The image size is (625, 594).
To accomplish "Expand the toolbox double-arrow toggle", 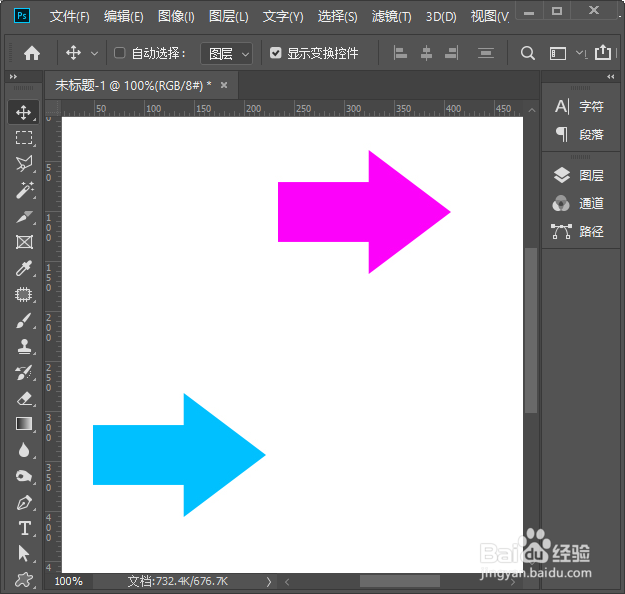I will pos(13,77).
